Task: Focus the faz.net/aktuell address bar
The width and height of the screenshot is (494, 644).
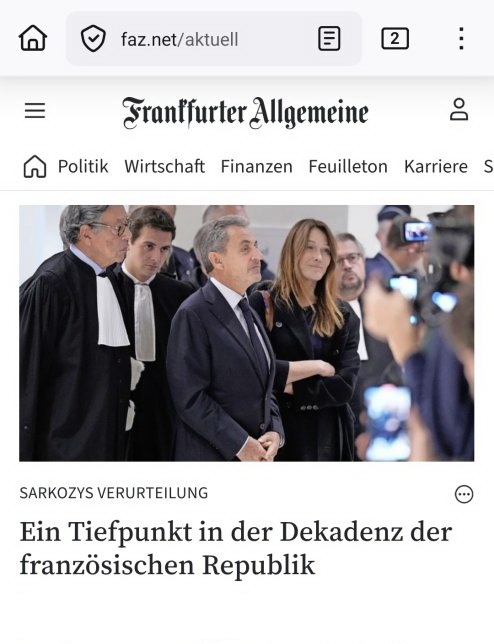Action: [x=214, y=39]
